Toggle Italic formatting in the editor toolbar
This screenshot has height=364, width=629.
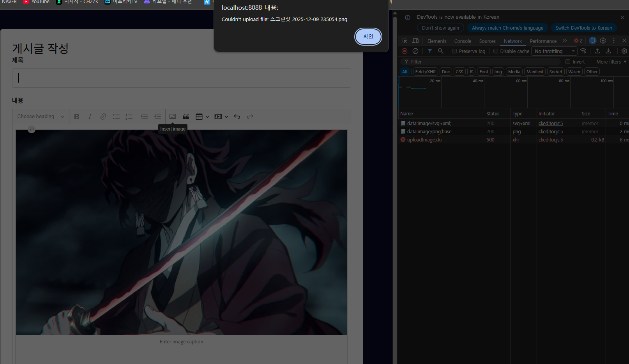(90, 117)
